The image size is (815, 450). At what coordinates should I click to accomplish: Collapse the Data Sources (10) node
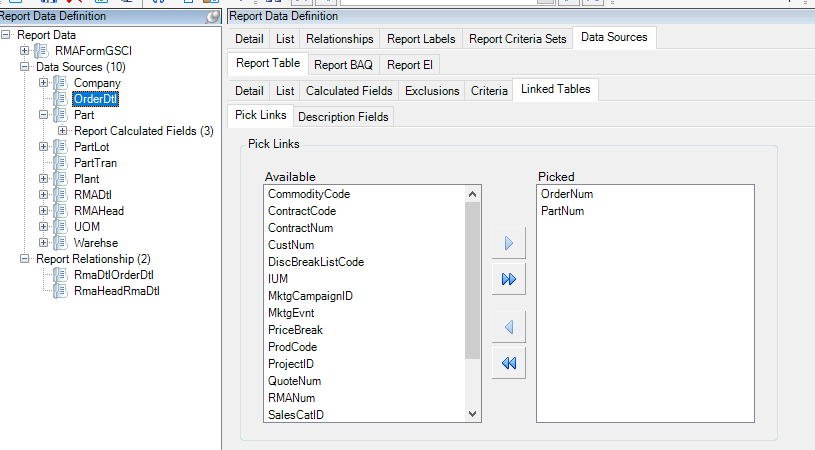click(x=26, y=67)
